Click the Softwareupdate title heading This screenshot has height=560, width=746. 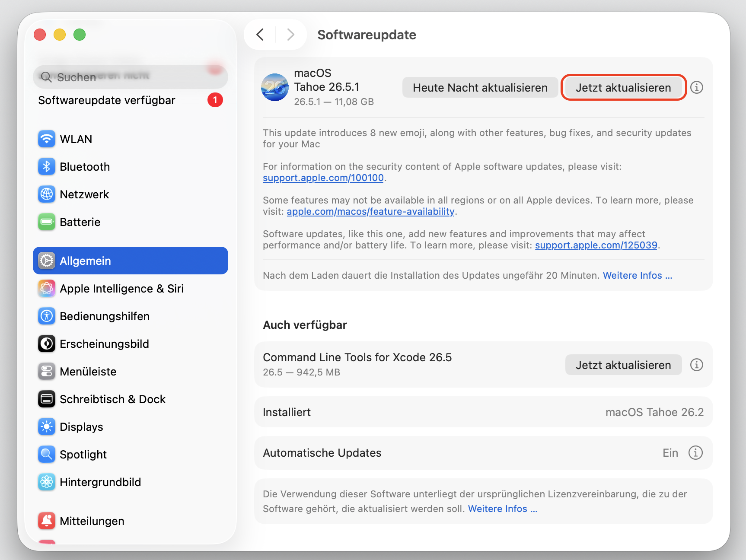tap(367, 35)
